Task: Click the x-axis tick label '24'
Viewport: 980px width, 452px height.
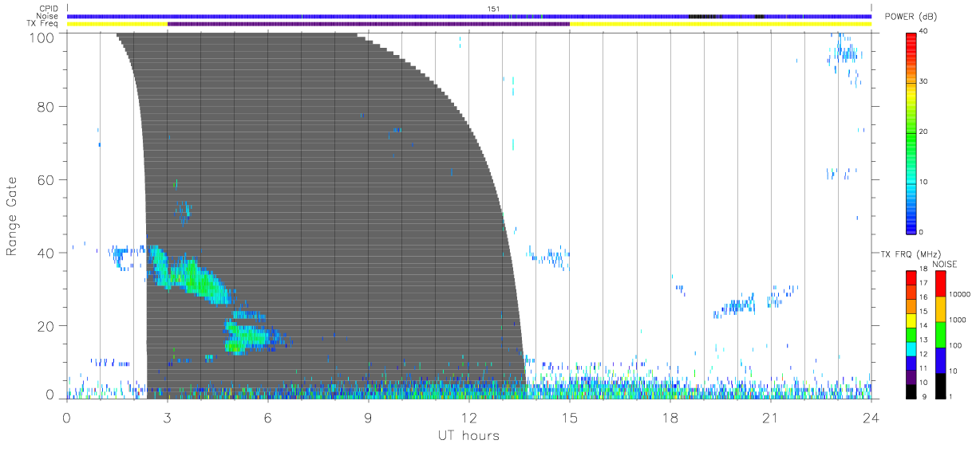Action: (x=871, y=417)
